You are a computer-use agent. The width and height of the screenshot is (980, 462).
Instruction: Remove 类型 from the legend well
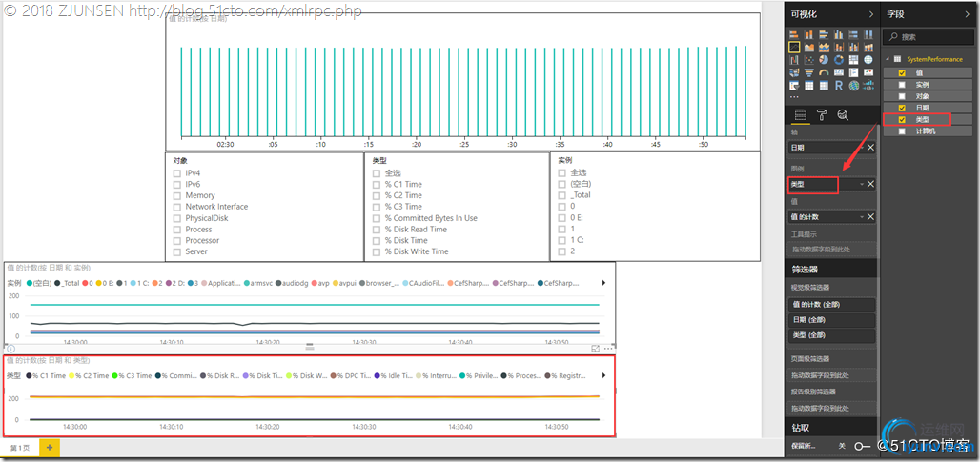[870, 184]
